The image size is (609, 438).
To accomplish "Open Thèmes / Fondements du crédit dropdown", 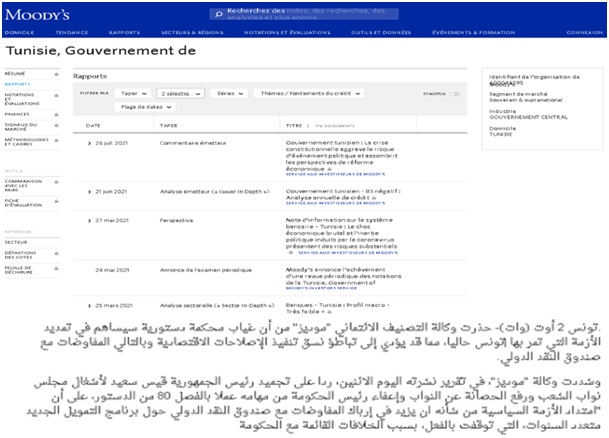I will 310,94.
